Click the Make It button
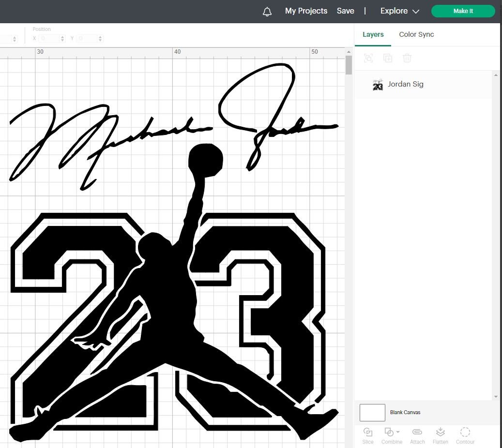The image size is (502, 448). (463, 11)
